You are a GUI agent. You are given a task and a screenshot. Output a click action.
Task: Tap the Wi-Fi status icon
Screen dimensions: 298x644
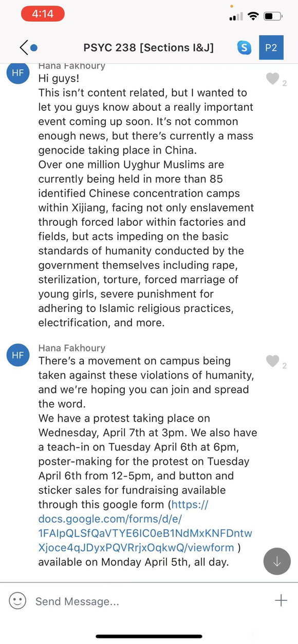pos(253,16)
